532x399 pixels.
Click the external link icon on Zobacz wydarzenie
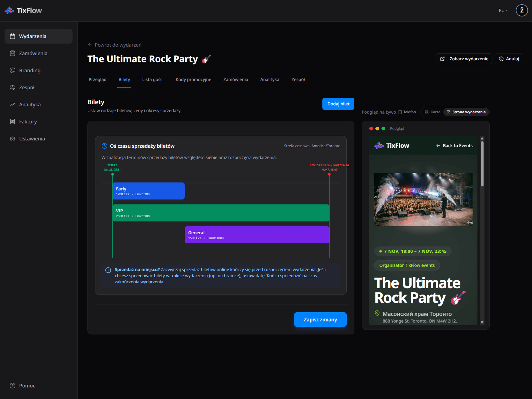point(442,59)
